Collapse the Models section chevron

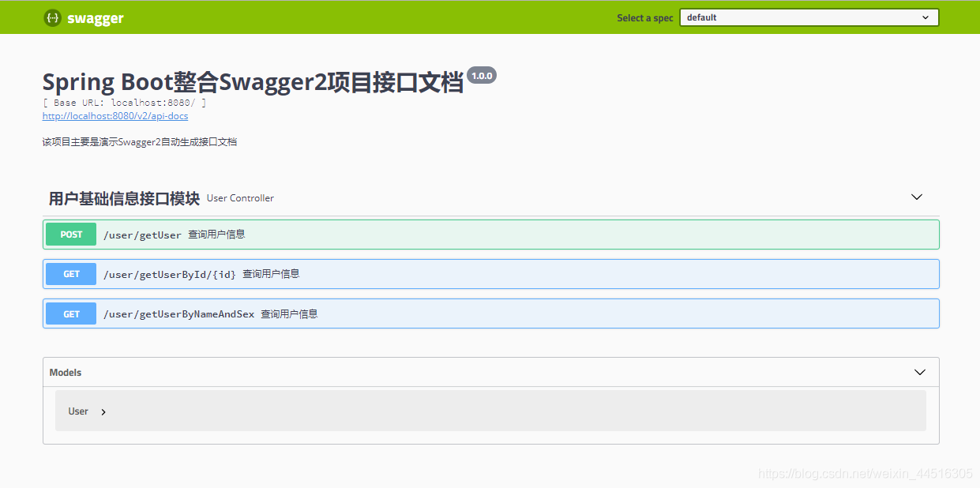click(x=920, y=373)
